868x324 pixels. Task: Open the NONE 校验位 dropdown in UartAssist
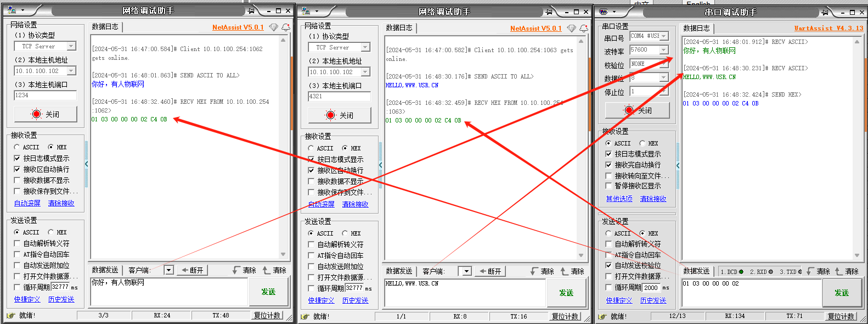coord(664,64)
